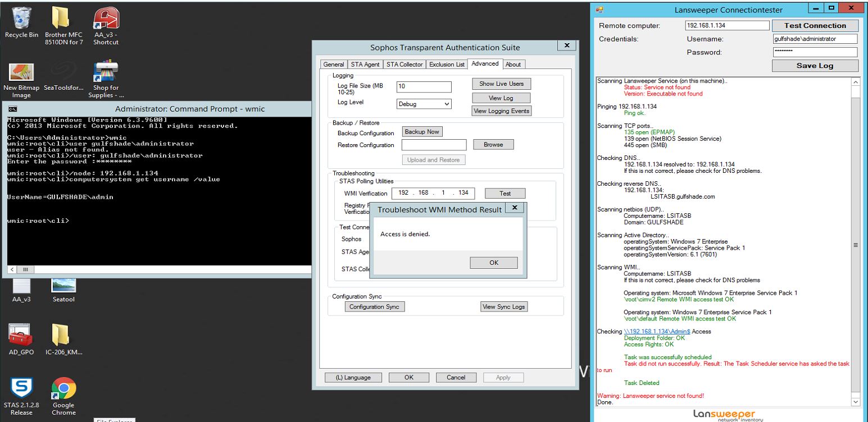
Task: Open the IC-206_KM folder icon
Action: (63, 340)
